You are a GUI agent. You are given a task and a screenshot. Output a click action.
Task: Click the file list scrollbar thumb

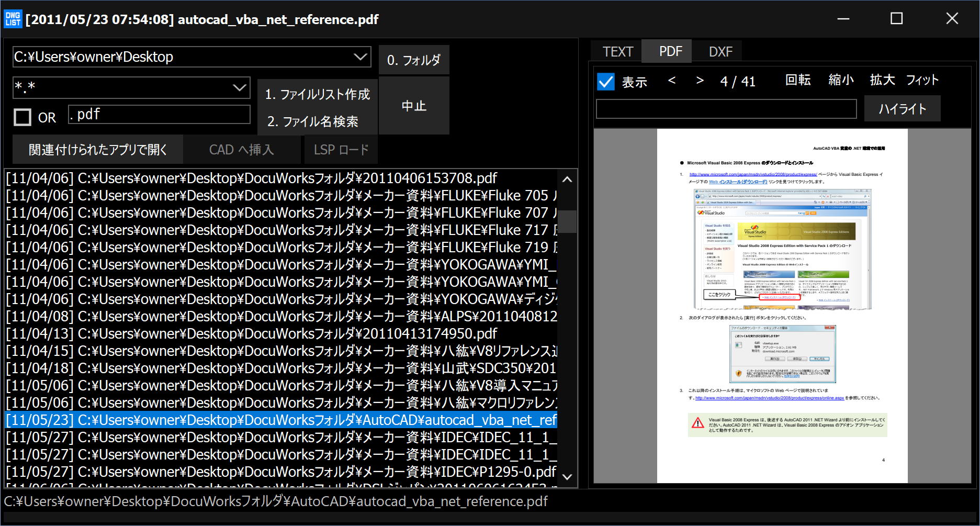(x=567, y=221)
